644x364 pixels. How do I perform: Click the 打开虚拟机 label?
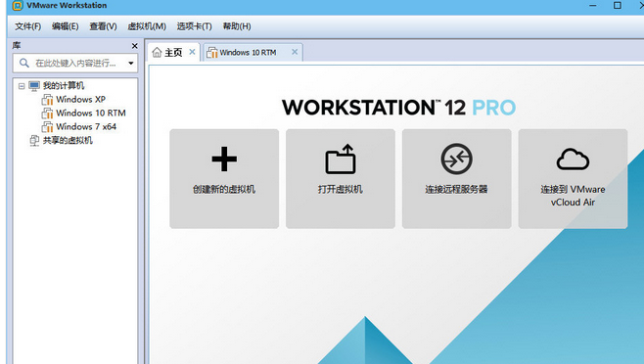340,190
